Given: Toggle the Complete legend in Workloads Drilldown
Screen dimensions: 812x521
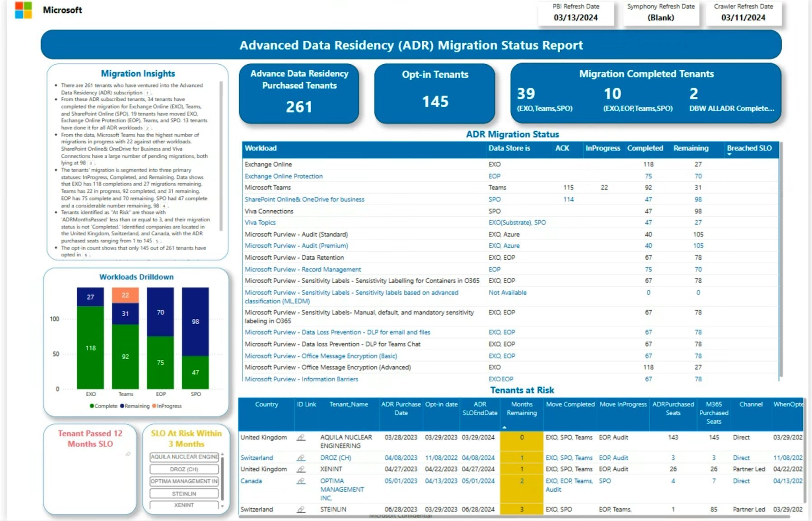Looking at the screenshot, I should [x=105, y=406].
